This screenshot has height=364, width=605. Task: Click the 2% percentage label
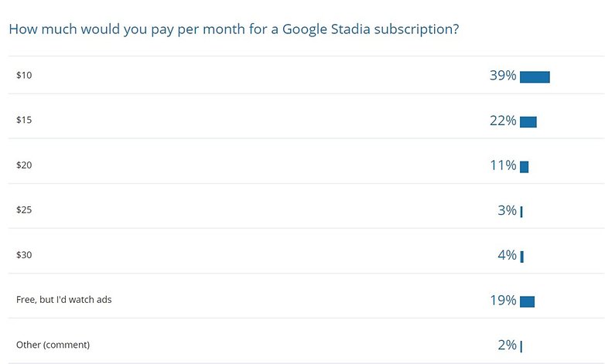[x=507, y=345]
